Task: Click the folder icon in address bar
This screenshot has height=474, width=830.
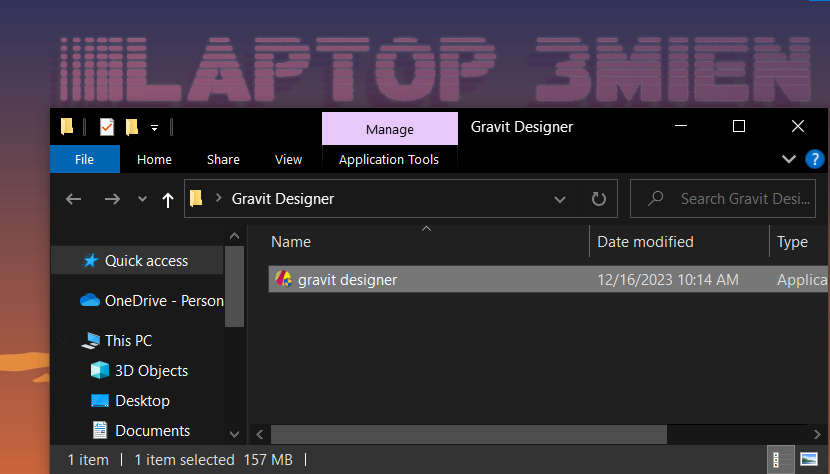Action: coord(196,199)
